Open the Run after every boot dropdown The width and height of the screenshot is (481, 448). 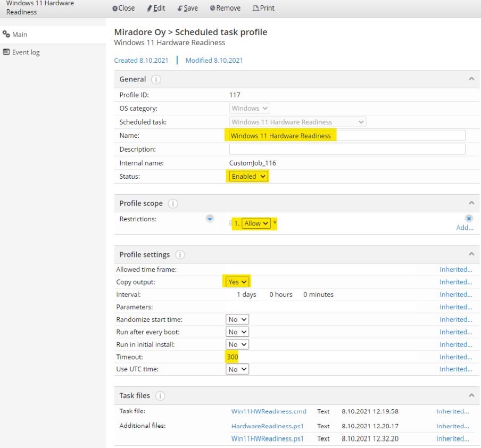(x=237, y=332)
